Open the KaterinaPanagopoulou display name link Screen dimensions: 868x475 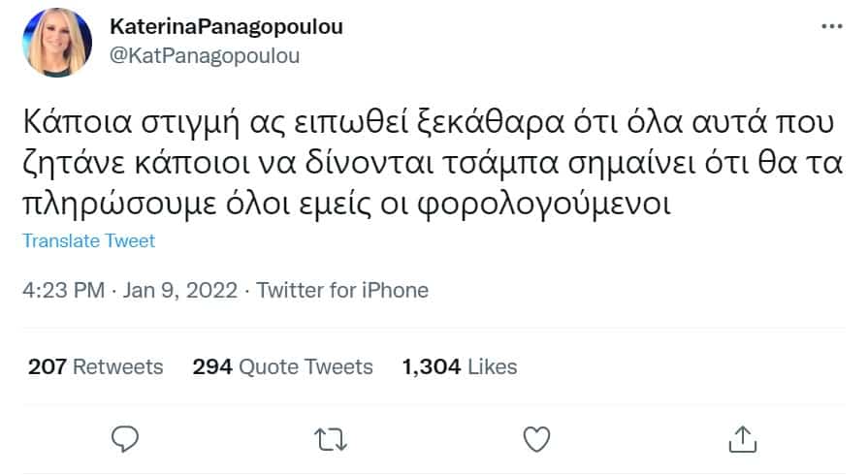point(227,27)
